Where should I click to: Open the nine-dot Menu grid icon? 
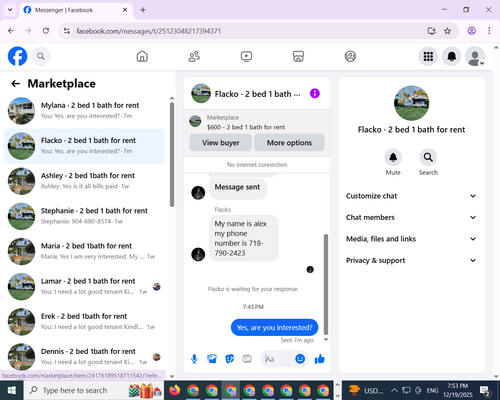point(428,56)
